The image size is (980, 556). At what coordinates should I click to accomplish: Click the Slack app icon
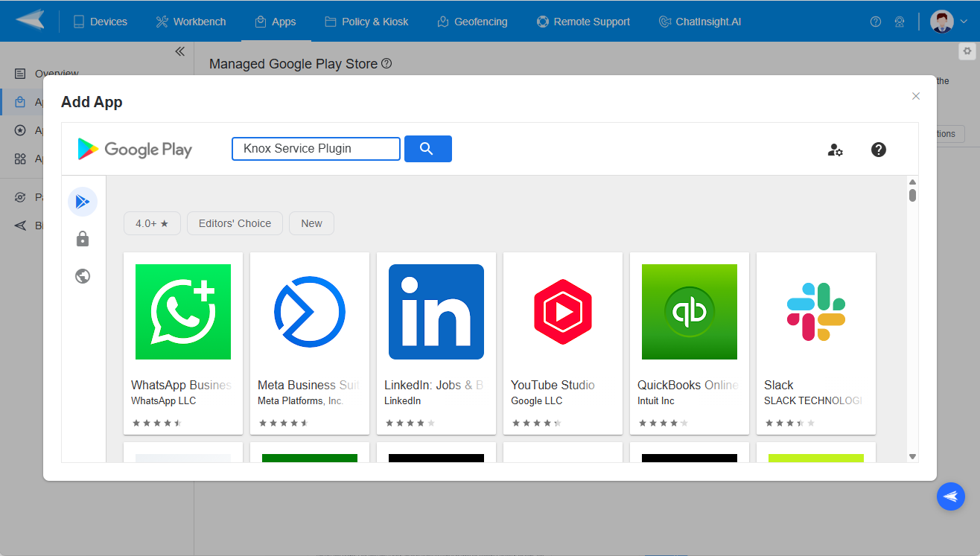point(815,312)
